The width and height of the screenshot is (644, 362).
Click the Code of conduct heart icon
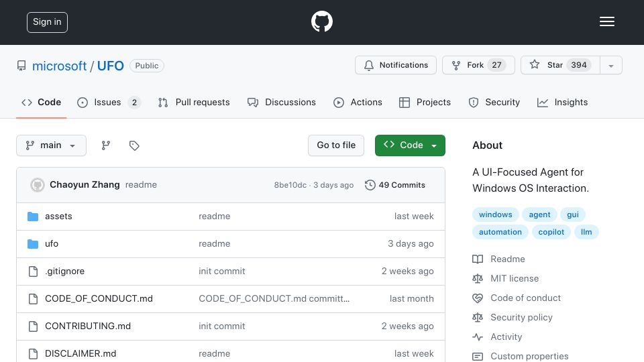pos(478,298)
